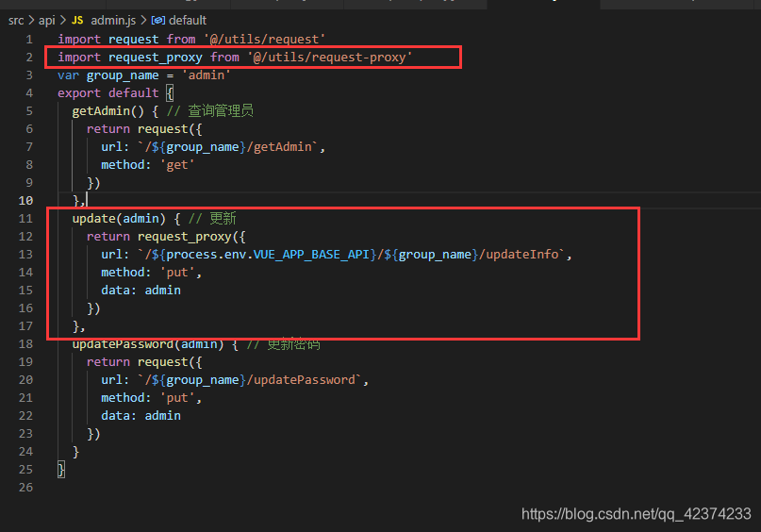
Task: Click the /getAdmin url string
Action: point(283,147)
